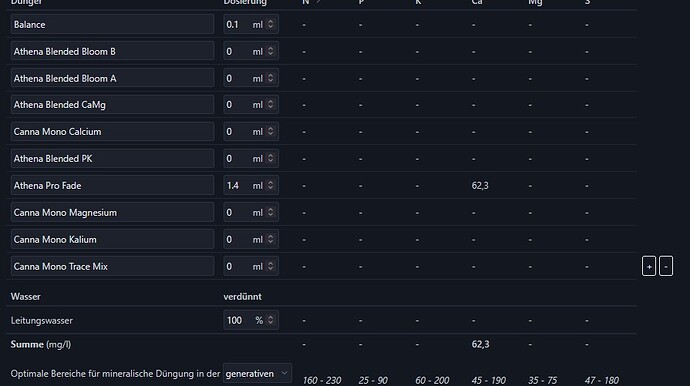Select the Canna Mono Trace Mix name field
Image resolution: width=690 pixels, height=386 pixels.
[x=112, y=266]
